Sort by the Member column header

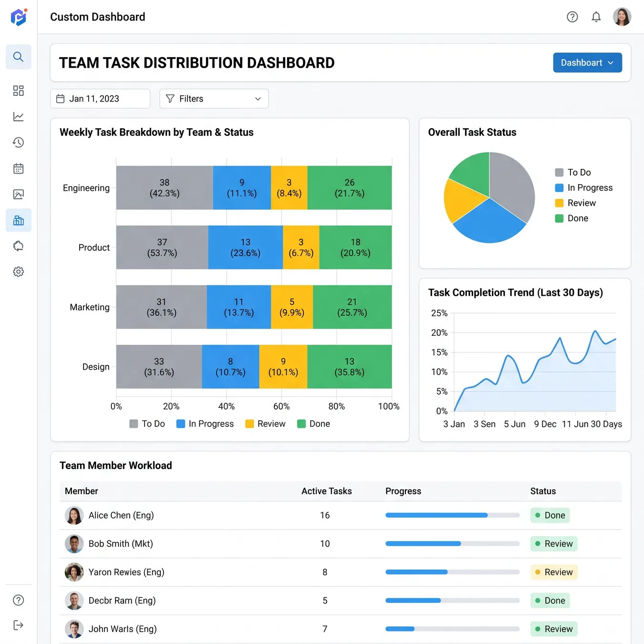tap(82, 491)
